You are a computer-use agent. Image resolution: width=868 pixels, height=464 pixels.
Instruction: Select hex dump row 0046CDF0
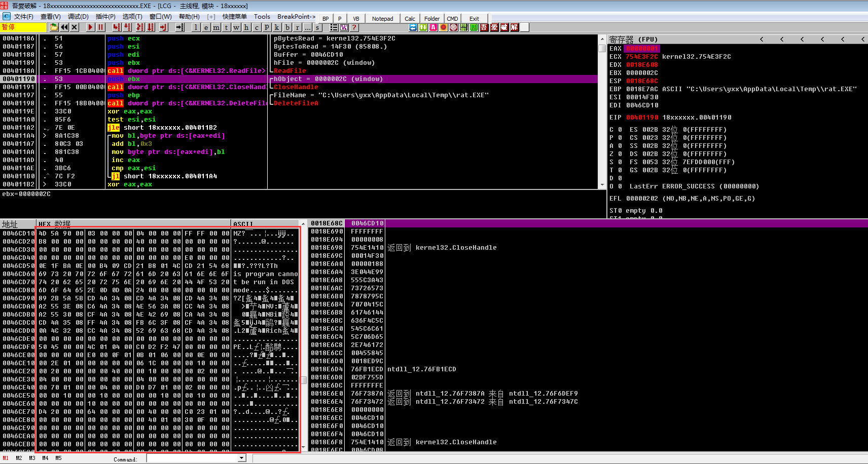click(x=150, y=347)
